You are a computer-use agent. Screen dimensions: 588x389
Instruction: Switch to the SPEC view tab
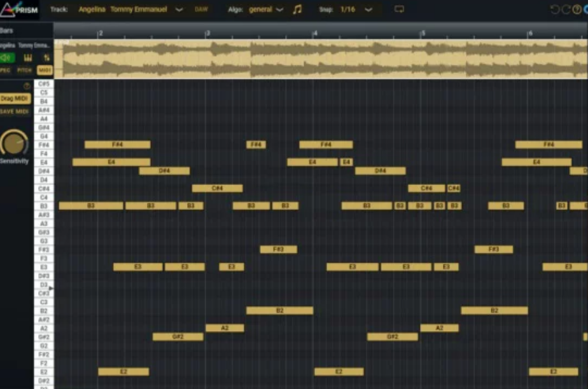[5, 70]
